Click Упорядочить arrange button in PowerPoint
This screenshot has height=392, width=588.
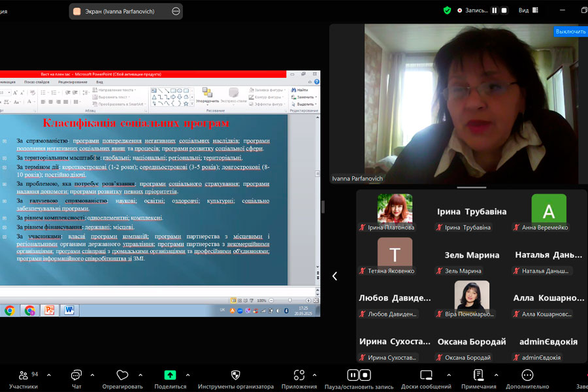click(207, 95)
